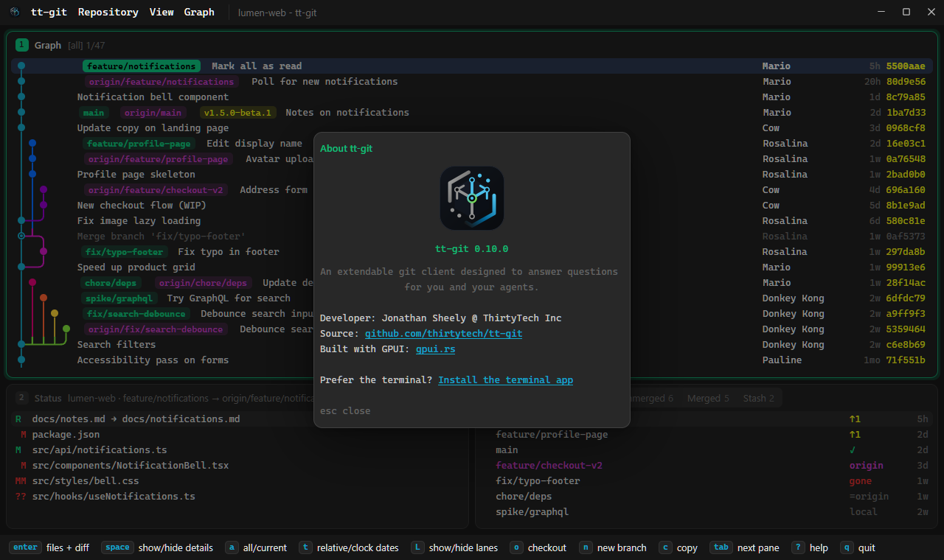Click commit hash 5500aae
944x560 pixels.
click(906, 66)
